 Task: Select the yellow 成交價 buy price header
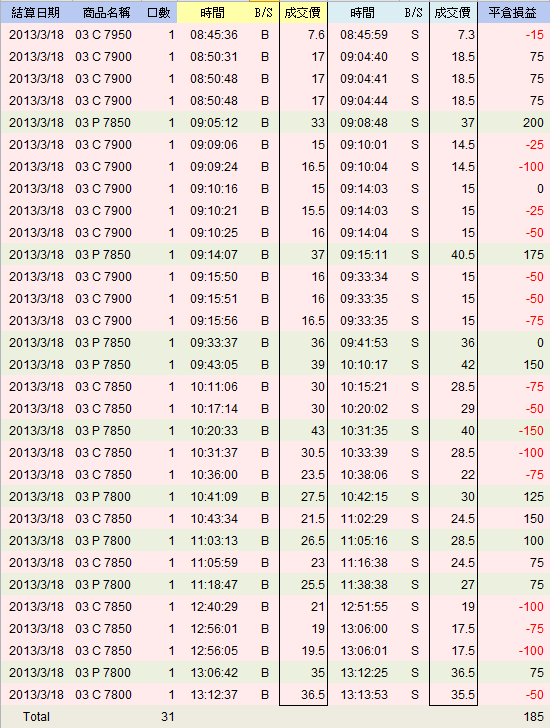[x=303, y=13]
